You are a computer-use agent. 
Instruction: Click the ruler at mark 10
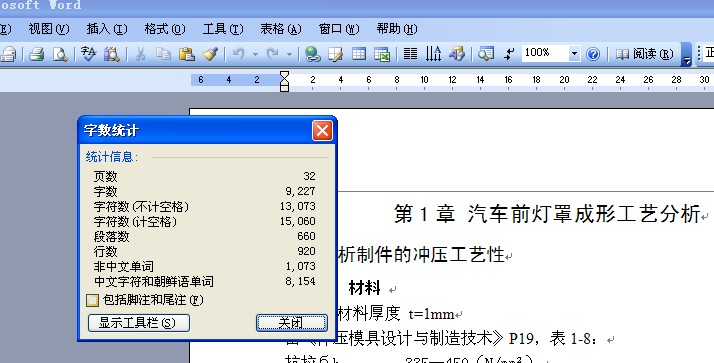(424, 80)
